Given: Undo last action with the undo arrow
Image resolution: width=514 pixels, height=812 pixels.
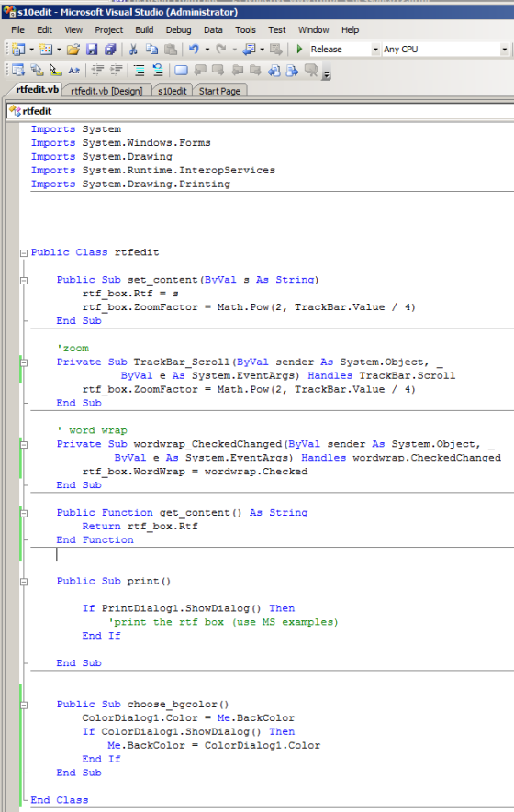Looking at the screenshot, I should pyautogui.click(x=194, y=50).
